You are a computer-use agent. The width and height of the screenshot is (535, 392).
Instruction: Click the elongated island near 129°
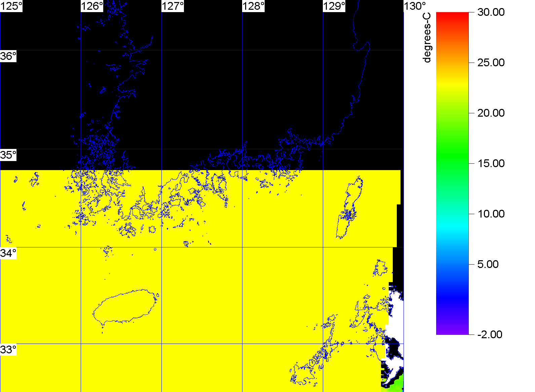coord(350,207)
